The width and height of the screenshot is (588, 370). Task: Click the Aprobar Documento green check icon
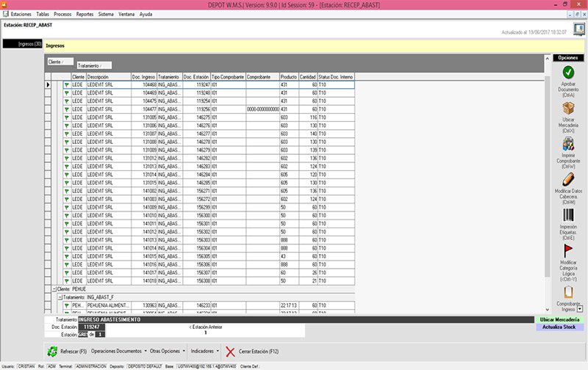click(567, 72)
